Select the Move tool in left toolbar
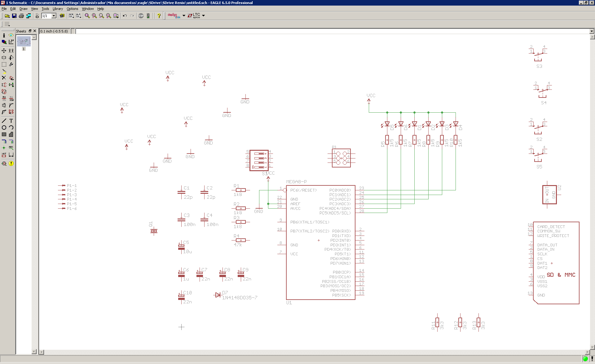Image resolution: width=595 pixels, height=364 pixels. 4,50
